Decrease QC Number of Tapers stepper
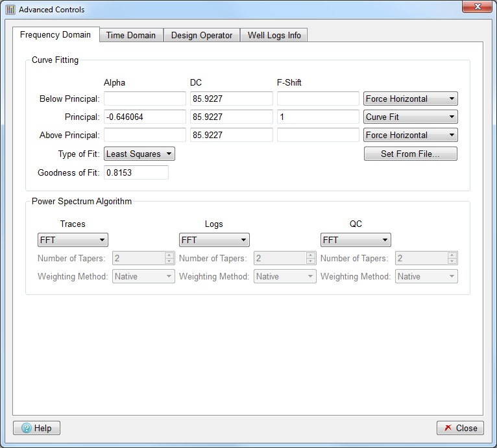This screenshot has height=448, width=497. point(452,261)
